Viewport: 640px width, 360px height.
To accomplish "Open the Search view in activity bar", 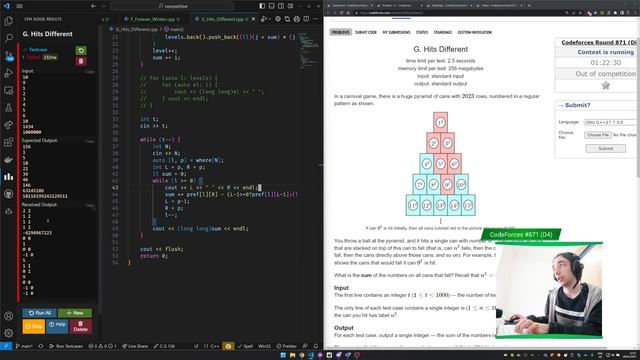I will click(9, 38).
